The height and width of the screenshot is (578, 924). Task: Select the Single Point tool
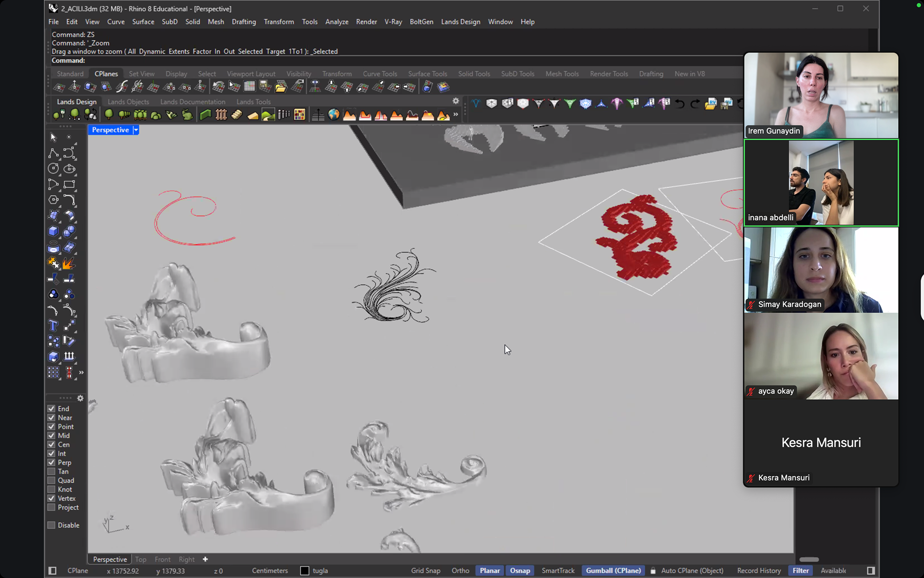(69, 137)
